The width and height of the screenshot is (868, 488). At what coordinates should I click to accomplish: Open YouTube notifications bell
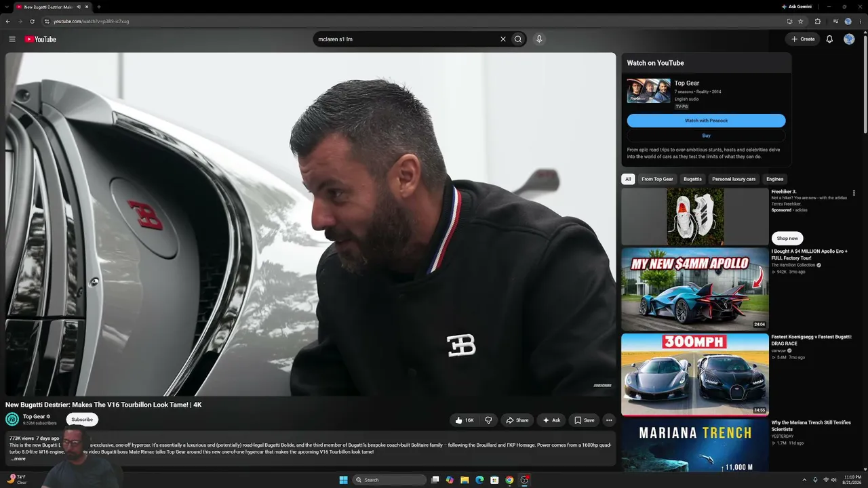[829, 39]
